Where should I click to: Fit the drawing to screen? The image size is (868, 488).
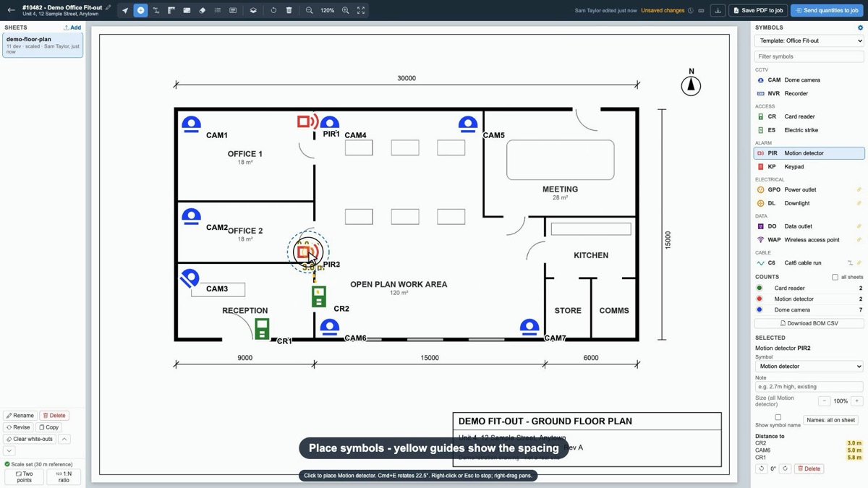tap(361, 10)
